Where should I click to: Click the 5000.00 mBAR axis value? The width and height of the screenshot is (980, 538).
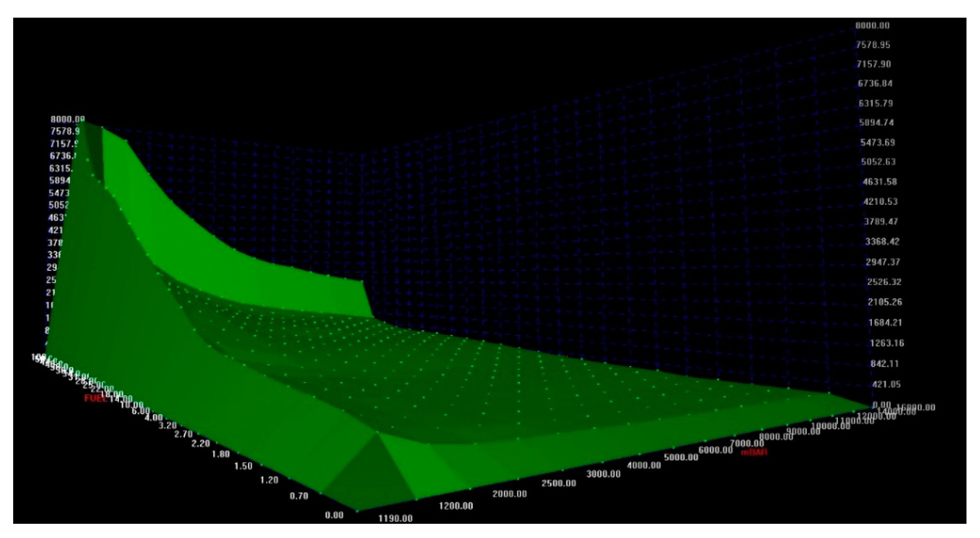coord(681,457)
